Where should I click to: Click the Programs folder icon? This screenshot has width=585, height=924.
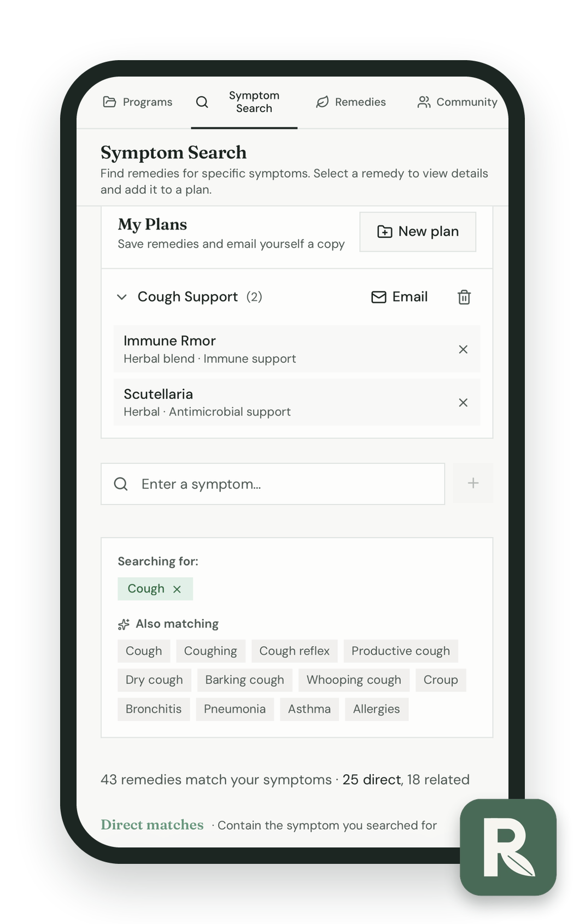coord(109,102)
